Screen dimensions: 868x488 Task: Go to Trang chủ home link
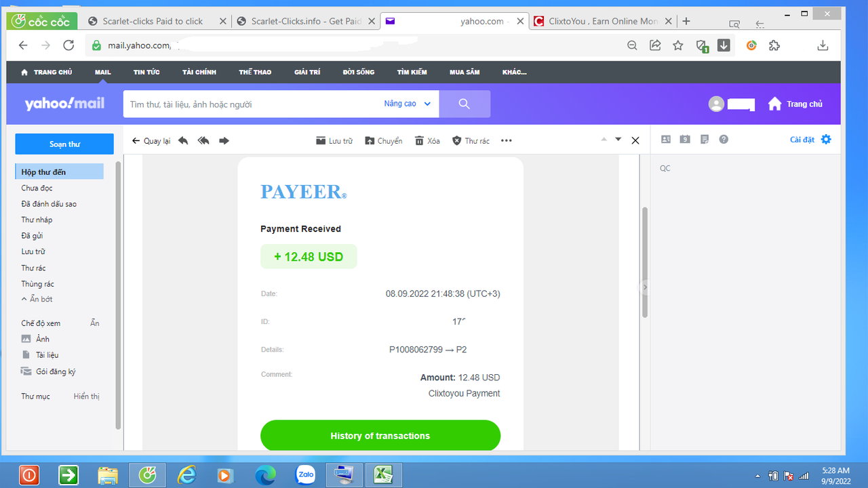coord(795,104)
